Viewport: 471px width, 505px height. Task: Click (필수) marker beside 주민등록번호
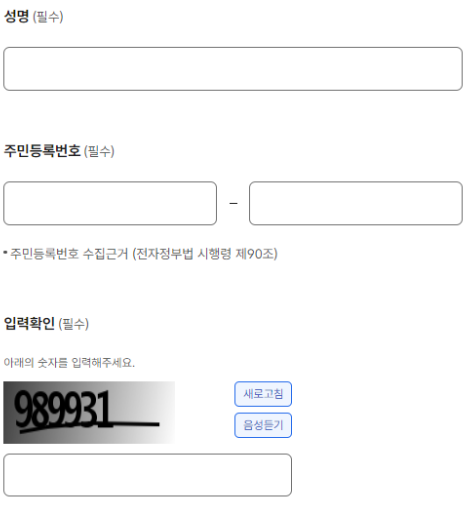point(99,151)
